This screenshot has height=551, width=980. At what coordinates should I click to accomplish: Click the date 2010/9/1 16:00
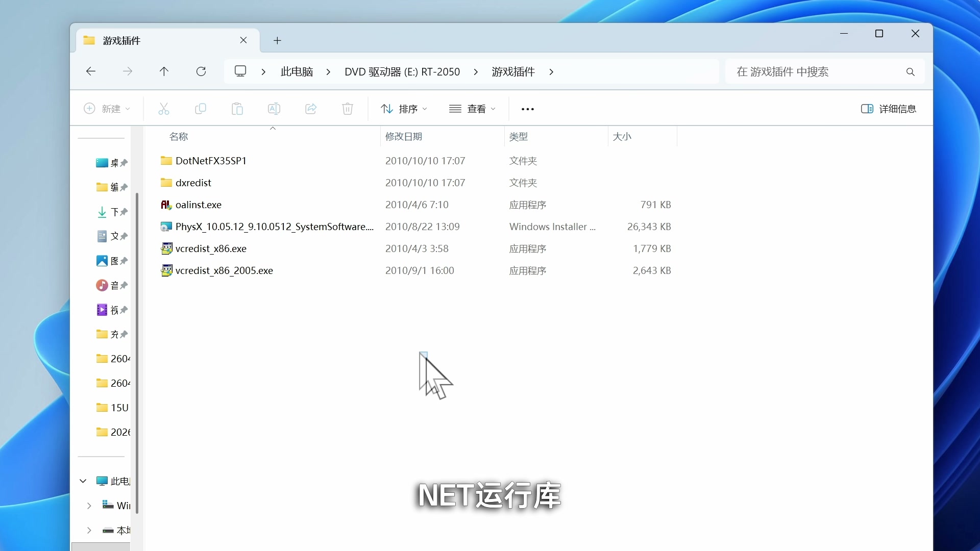[420, 270]
